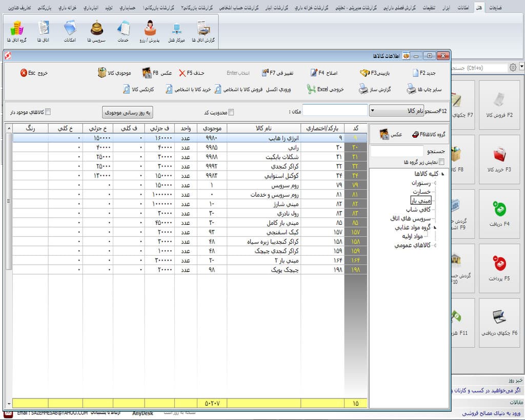Click the عکس icon in groups panel
Screen dimensions: 525x420
click(x=391, y=134)
